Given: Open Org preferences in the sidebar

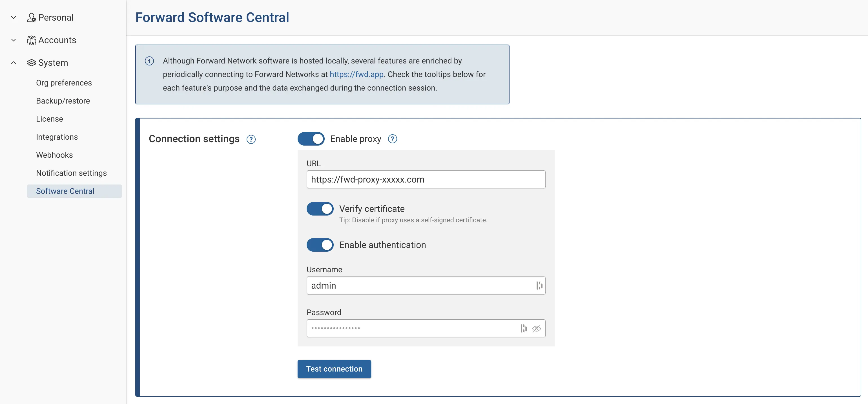Looking at the screenshot, I should pos(64,83).
